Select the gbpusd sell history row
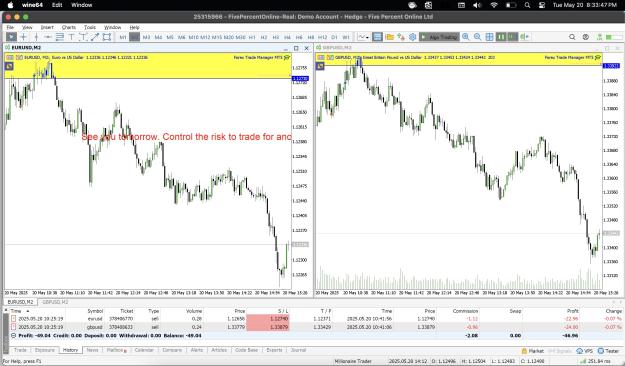 315,327
